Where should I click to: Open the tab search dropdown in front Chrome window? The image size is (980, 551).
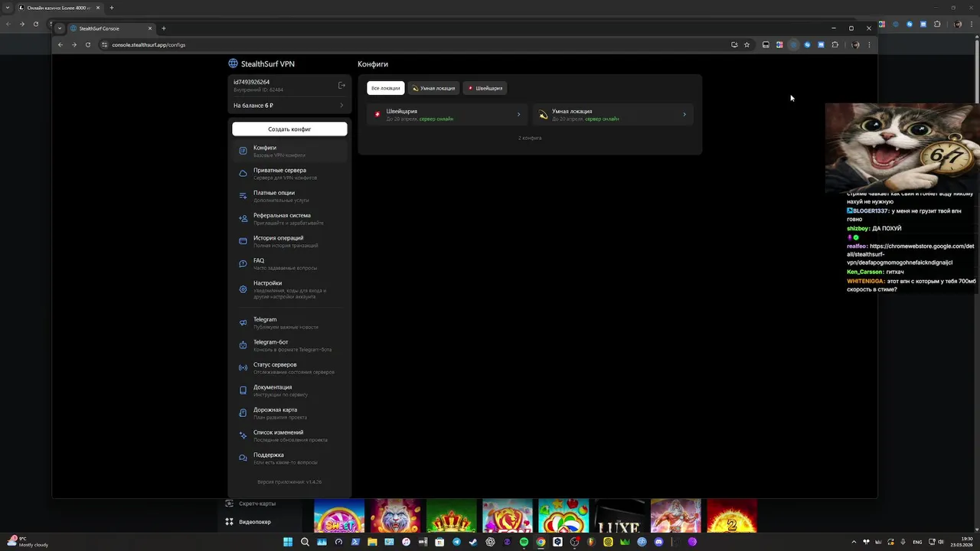(60, 28)
